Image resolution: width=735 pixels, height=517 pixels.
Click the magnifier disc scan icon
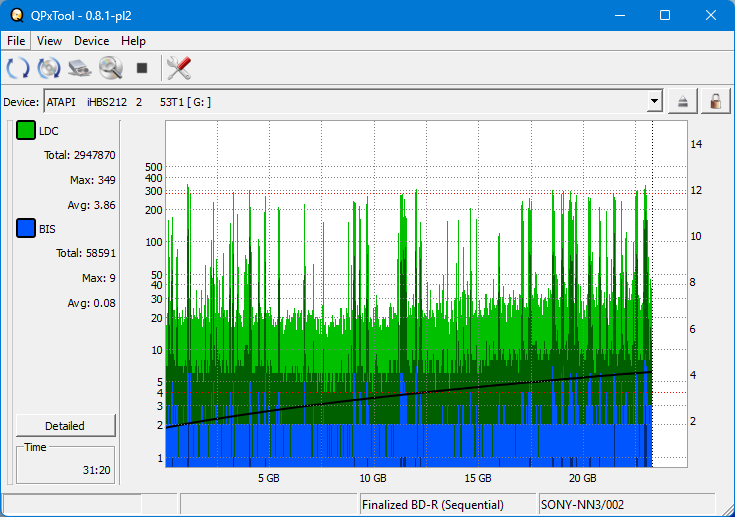[111, 68]
